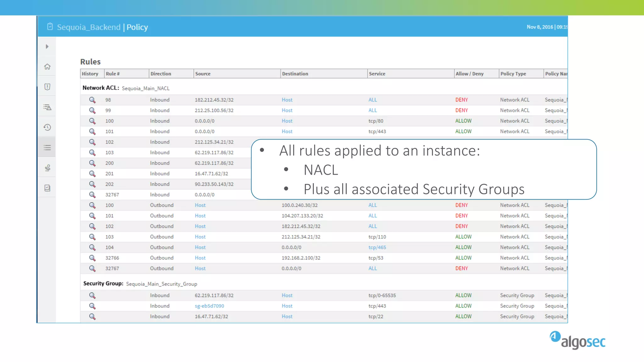Click the Allow / Deny column header
The width and height of the screenshot is (644, 362).
click(476, 74)
